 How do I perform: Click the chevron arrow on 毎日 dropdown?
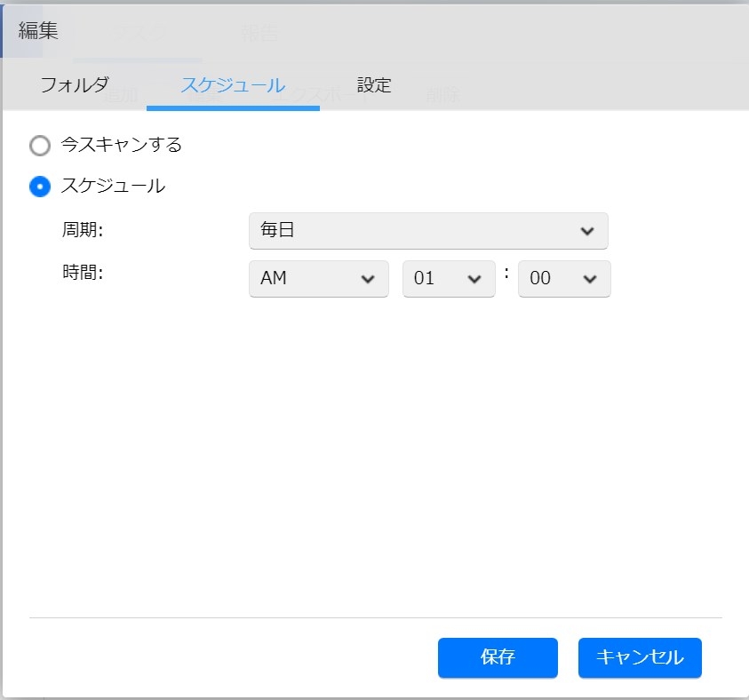[586, 231]
